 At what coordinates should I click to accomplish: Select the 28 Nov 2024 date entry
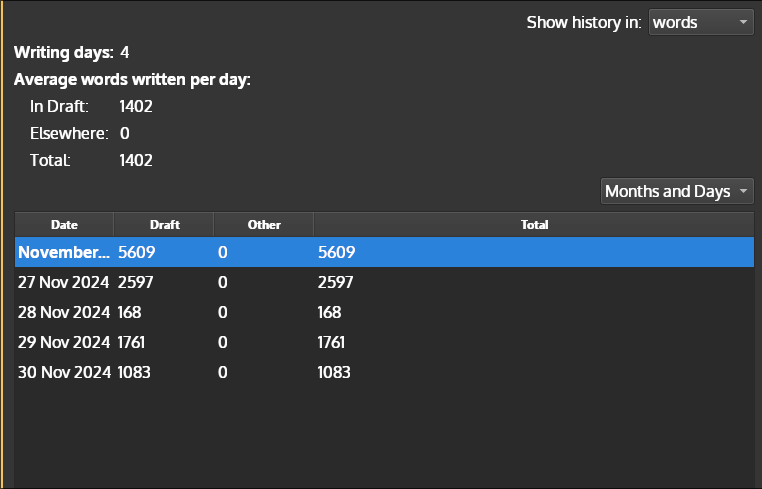click(x=64, y=313)
